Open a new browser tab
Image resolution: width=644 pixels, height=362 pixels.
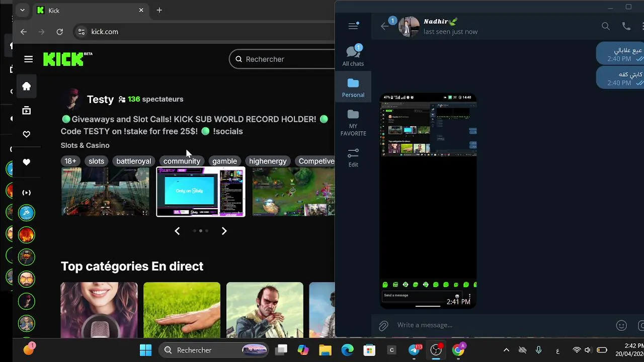[159, 10]
